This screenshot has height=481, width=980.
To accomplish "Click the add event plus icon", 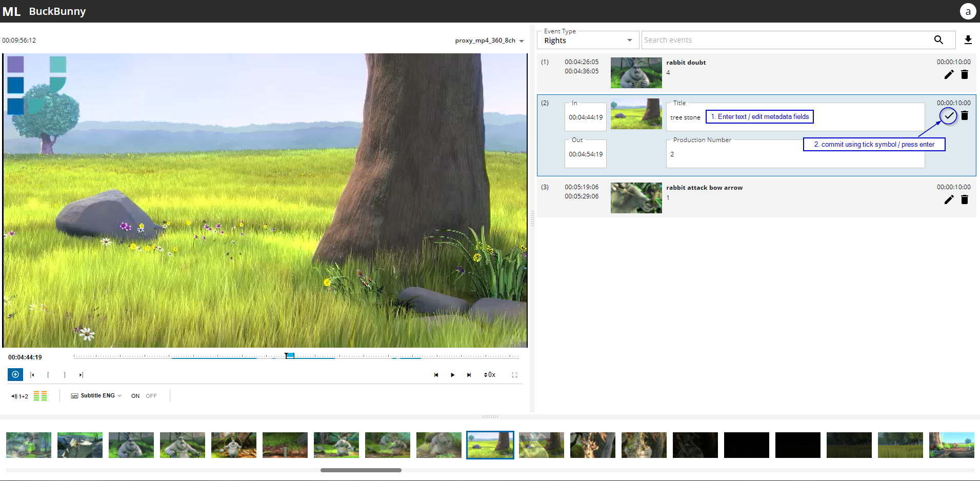I will [x=15, y=374].
